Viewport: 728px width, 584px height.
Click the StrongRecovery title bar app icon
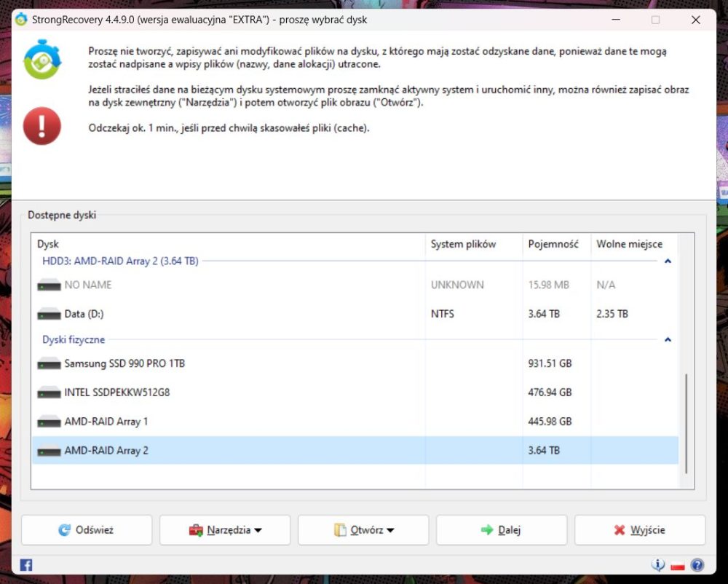[x=21, y=20]
